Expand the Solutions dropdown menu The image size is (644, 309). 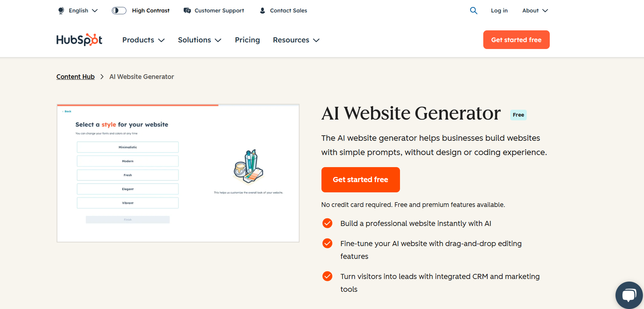199,40
